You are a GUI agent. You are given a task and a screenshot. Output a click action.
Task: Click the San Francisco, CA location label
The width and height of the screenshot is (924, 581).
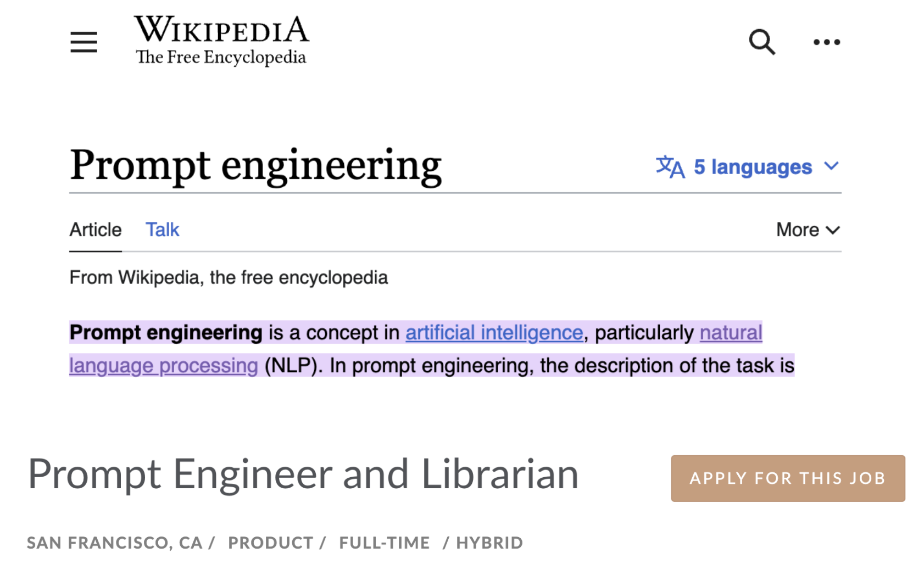(x=114, y=543)
